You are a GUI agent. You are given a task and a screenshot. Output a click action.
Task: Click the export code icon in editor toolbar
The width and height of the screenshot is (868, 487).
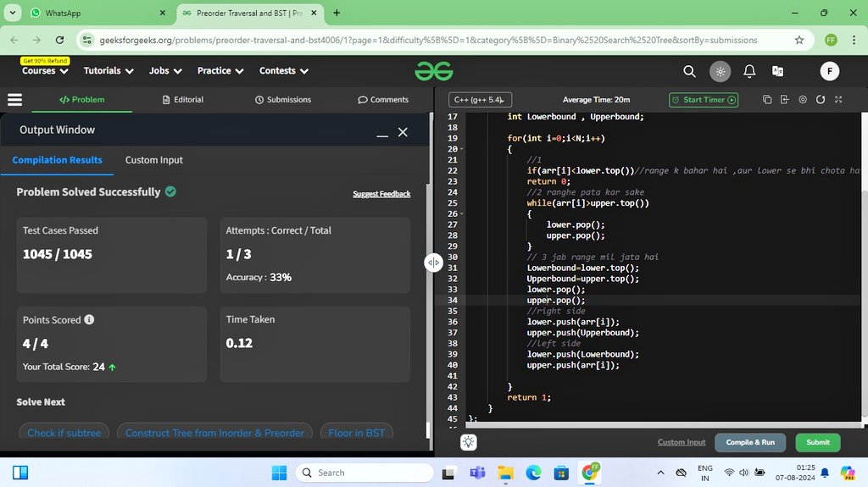click(x=784, y=100)
